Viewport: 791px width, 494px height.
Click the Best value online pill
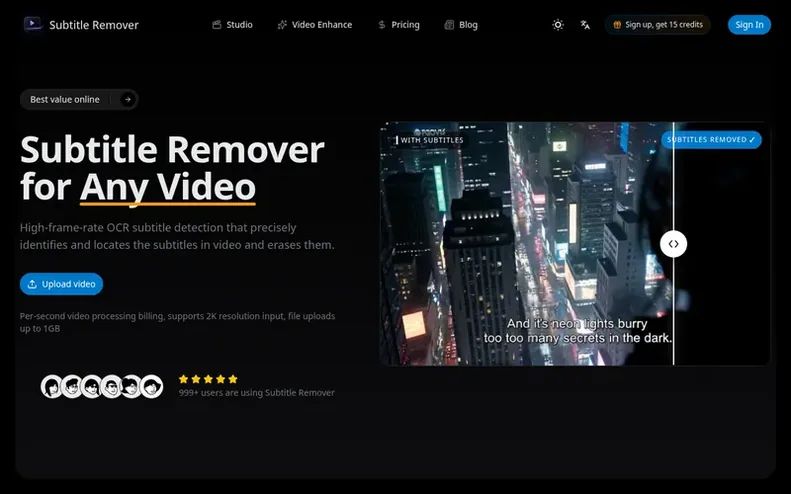tap(79, 99)
